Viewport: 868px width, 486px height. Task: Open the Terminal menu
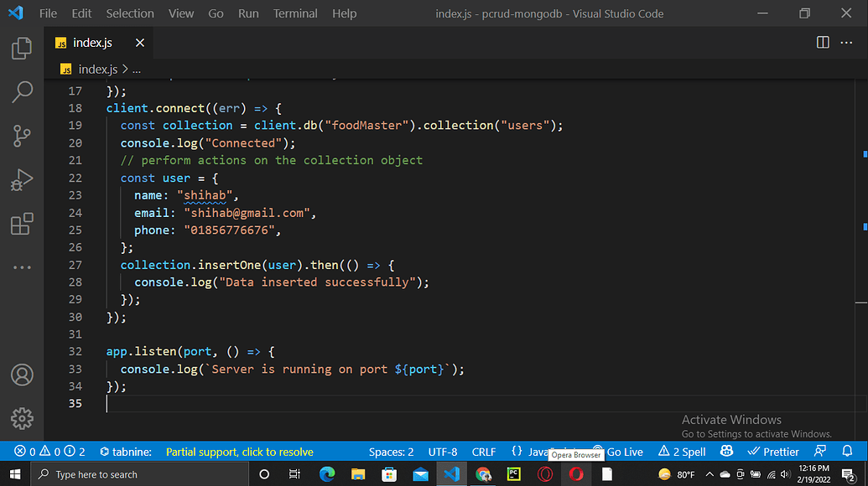coord(294,13)
